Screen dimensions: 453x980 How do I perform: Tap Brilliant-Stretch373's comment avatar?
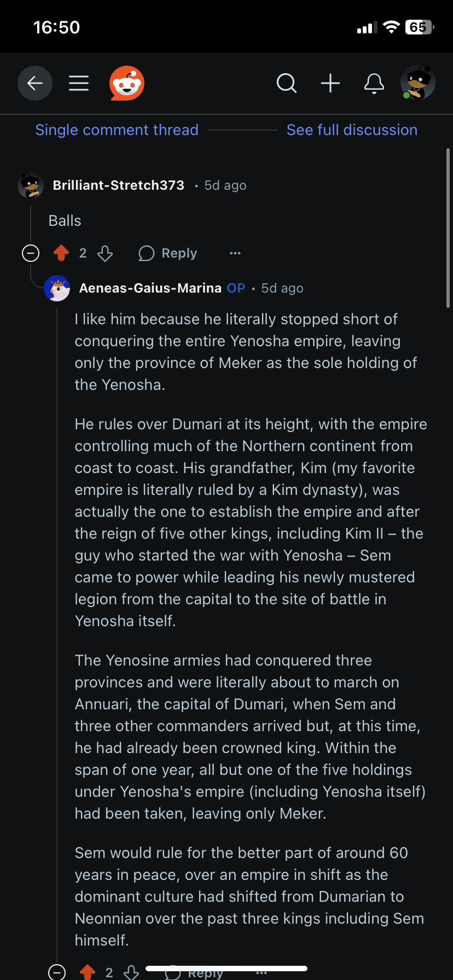(x=31, y=185)
